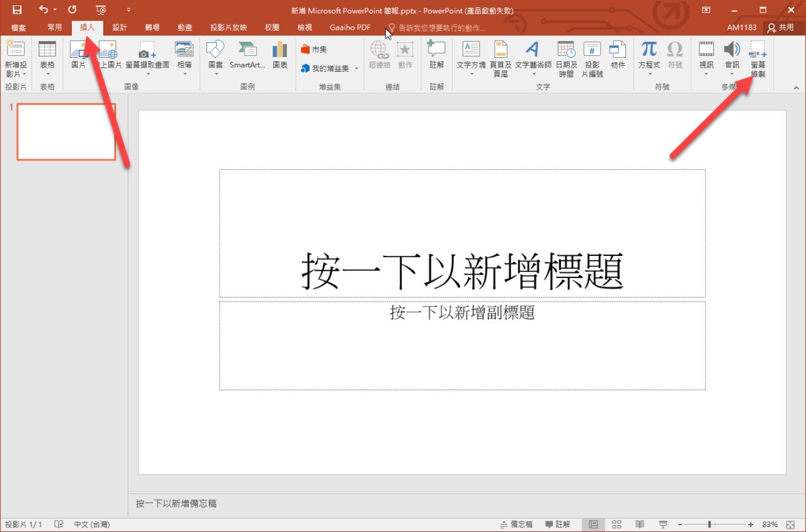The height and width of the screenshot is (532, 806).
Task: Toggle the 備忘稿 notes pane in status bar
Action: pos(517,524)
